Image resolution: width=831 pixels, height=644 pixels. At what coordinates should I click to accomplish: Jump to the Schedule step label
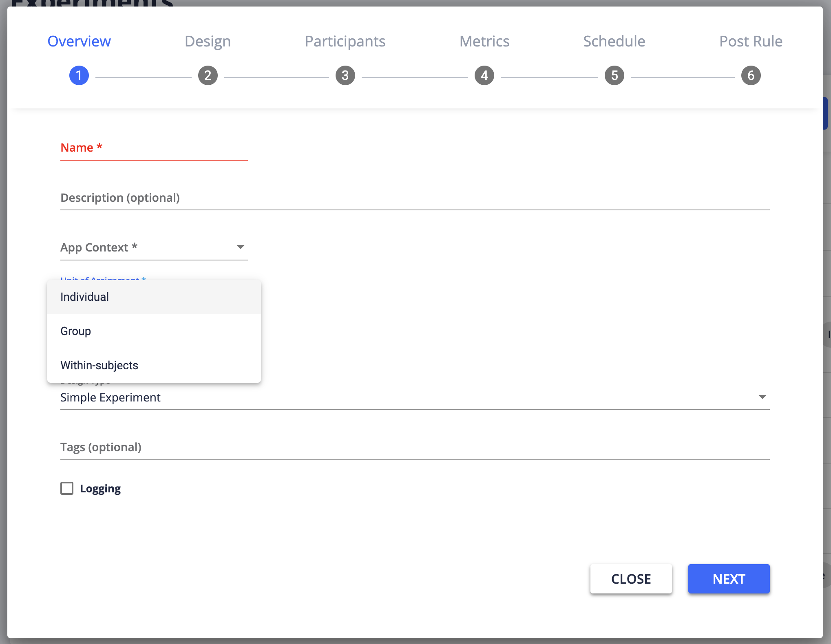click(x=614, y=41)
